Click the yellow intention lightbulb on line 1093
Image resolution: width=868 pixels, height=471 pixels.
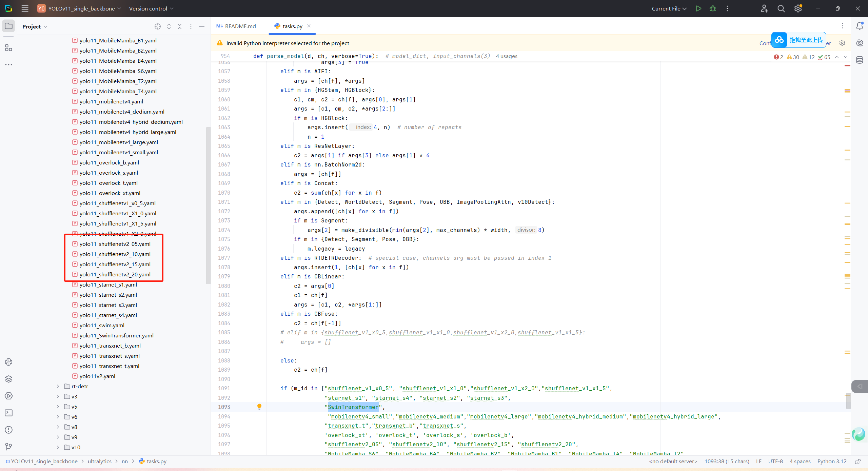(x=259, y=407)
